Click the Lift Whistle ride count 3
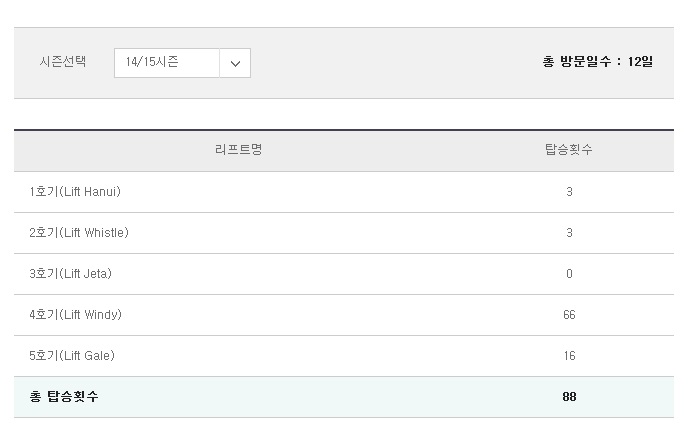The width and height of the screenshot is (693, 433). coord(569,233)
